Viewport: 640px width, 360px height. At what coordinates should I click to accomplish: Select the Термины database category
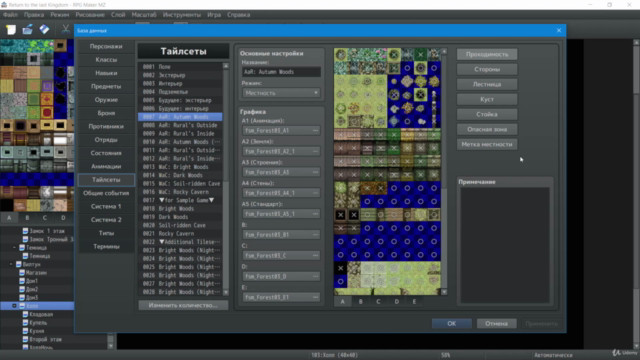(x=106, y=247)
